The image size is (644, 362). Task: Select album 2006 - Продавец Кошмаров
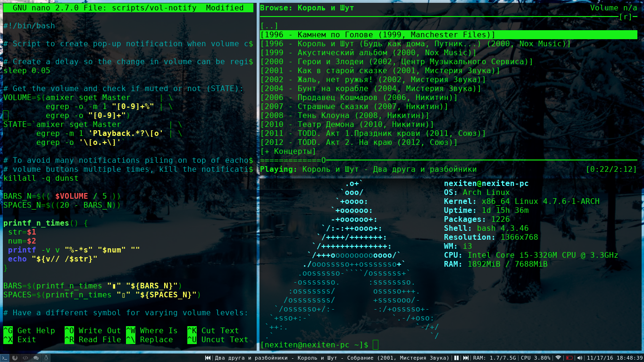click(359, 98)
